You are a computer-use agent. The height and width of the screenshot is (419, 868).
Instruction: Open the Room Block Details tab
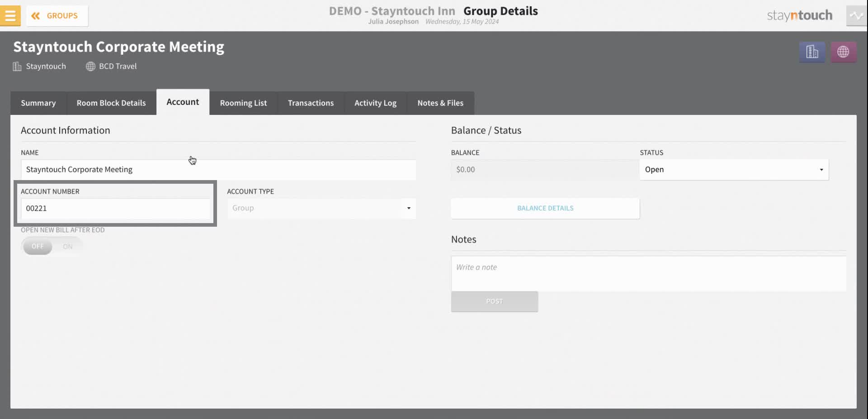111,103
